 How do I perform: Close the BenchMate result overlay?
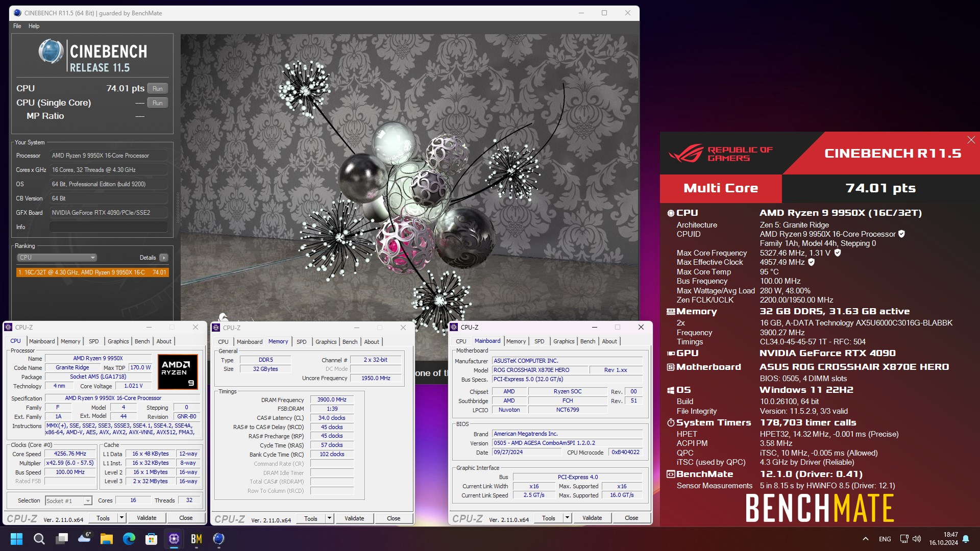coord(971,140)
